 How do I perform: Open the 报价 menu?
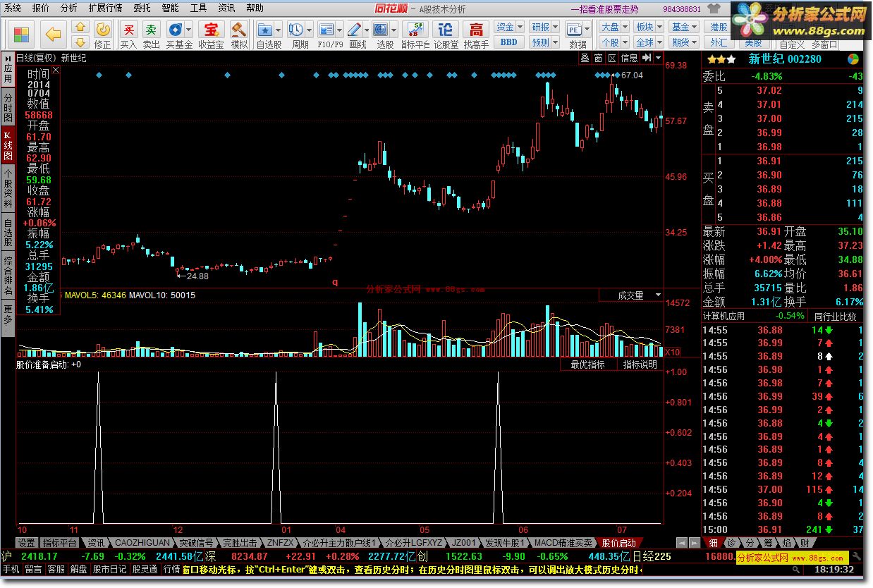41,8
